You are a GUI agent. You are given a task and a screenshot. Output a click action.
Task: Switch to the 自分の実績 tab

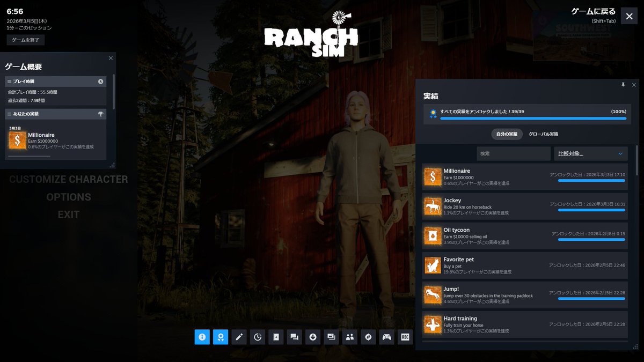coord(507,134)
